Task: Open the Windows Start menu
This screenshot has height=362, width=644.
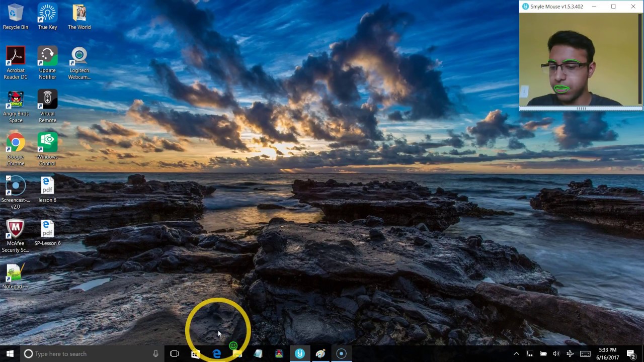Action: tap(10, 353)
